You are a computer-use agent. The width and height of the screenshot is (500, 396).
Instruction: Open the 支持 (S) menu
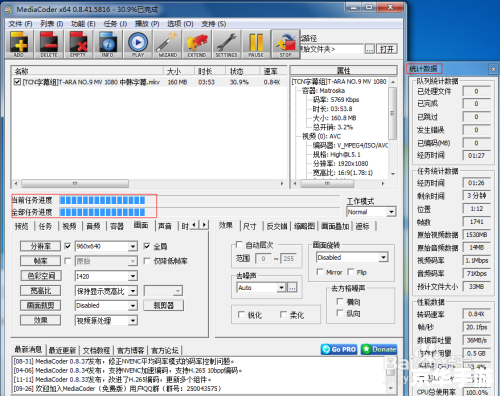point(214,24)
